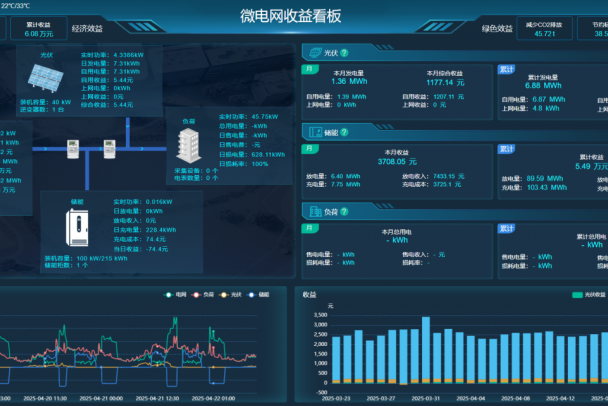Toggle the 电网 series in chart legend
The width and height of the screenshot is (608, 406).
tap(177, 295)
